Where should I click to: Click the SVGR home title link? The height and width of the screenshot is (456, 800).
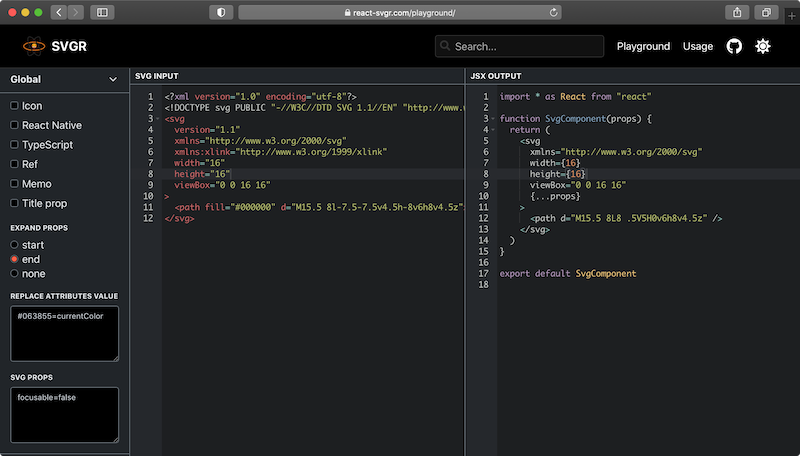(x=69, y=46)
